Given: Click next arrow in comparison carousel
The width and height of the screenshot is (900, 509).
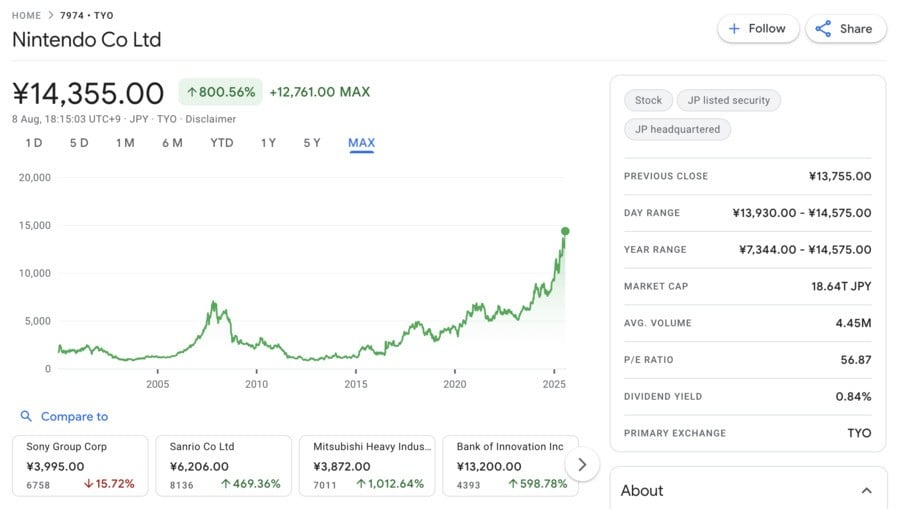Looking at the screenshot, I should pyautogui.click(x=582, y=464).
